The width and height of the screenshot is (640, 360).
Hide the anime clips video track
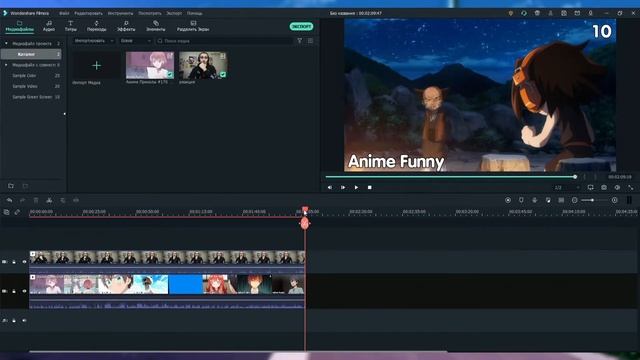click(x=24, y=291)
